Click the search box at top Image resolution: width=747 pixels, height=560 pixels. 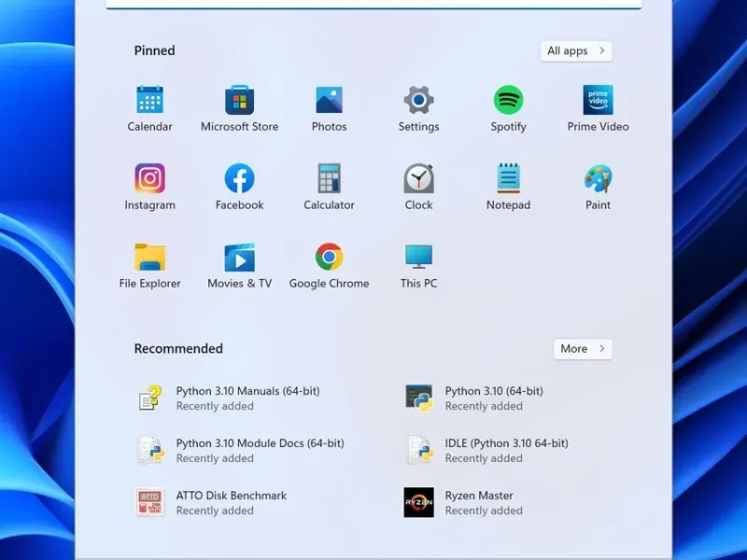[x=373, y=5]
